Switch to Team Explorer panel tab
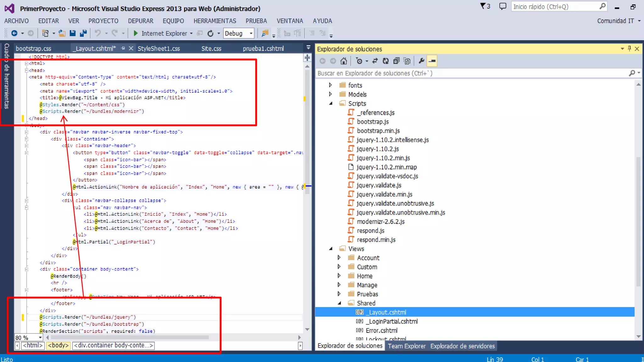This screenshot has width=644, height=362. (407, 346)
